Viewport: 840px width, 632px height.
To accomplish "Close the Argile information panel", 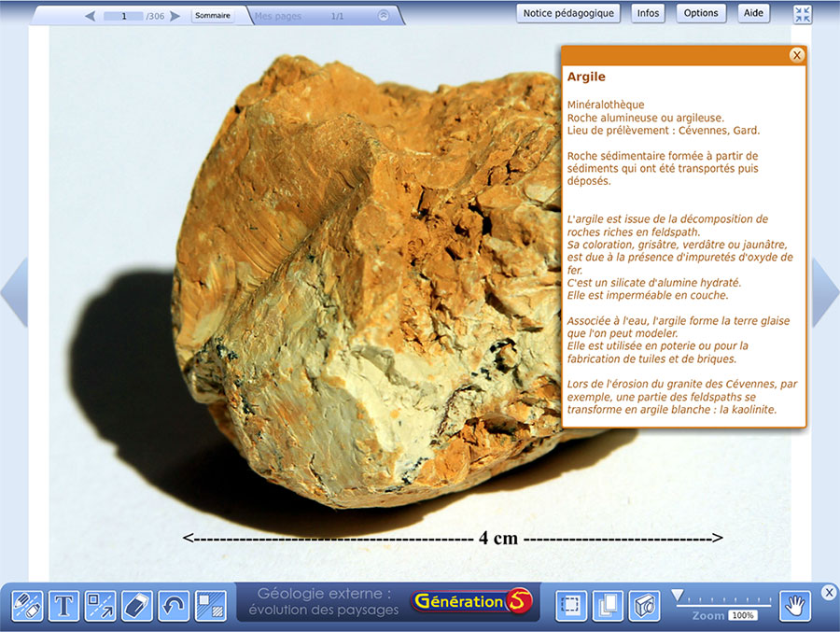I will coord(796,55).
